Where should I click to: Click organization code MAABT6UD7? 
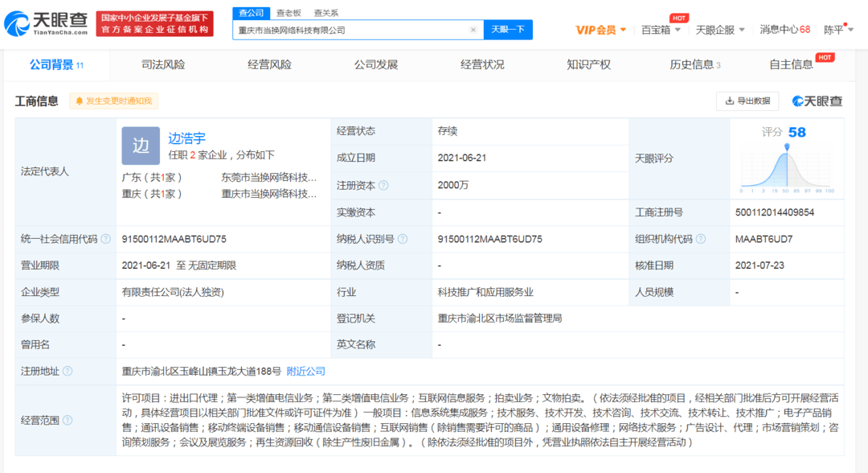764,239
